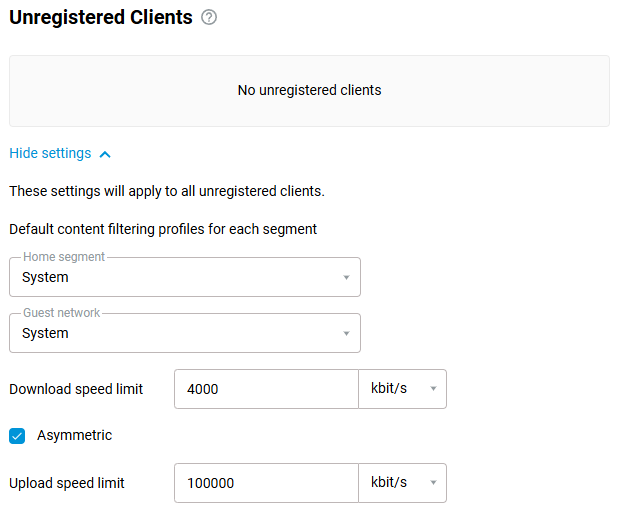Image resolution: width=618 pixels, height=509 pixels.
Task: Focus the Upload speed limit field showing 100000
Action: (x=265, y=483)
